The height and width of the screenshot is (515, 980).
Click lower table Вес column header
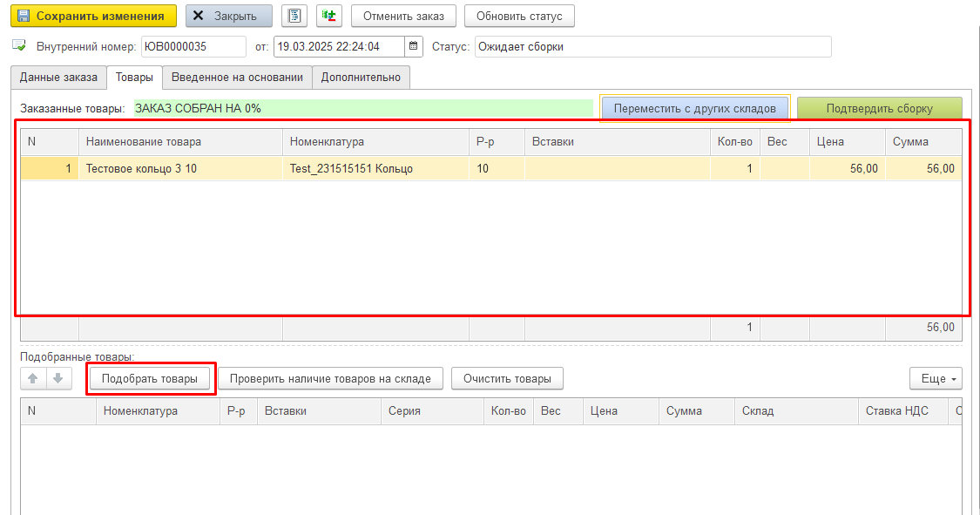pyautogui.click(x=558, y=411)
